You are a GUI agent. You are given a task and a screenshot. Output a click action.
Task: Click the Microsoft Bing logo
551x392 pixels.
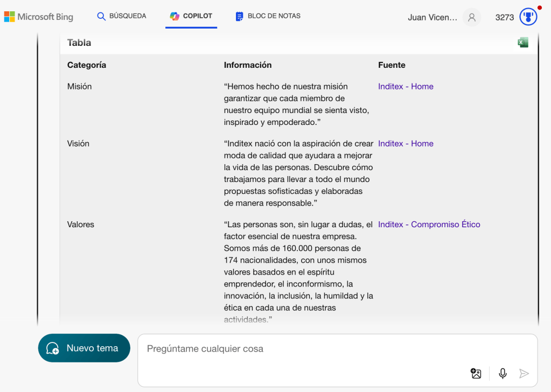coord(39,17)
